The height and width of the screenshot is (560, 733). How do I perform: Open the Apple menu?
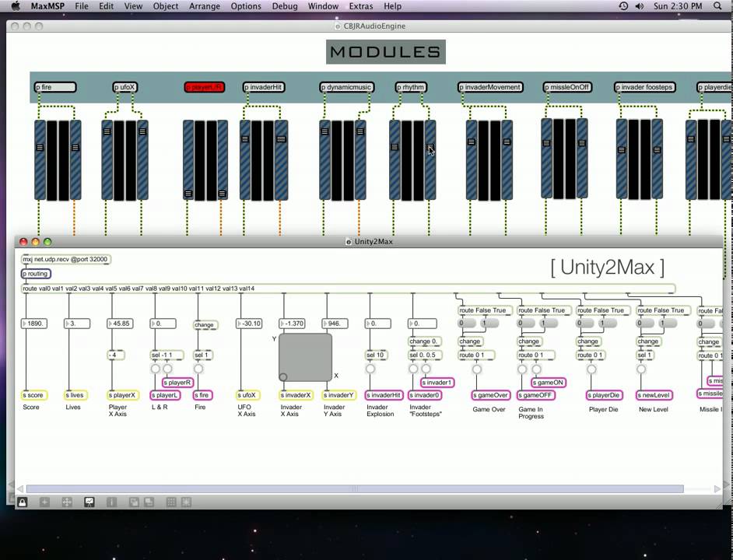click(16, 6)
